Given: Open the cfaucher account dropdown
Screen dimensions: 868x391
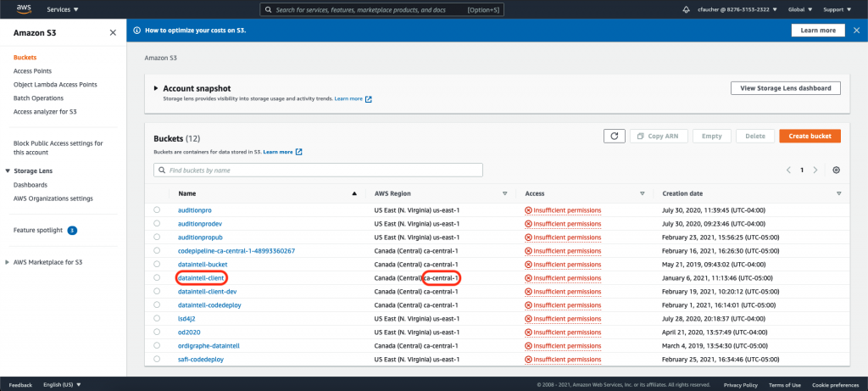Looking at the screenshot, I should pos(737,9).
